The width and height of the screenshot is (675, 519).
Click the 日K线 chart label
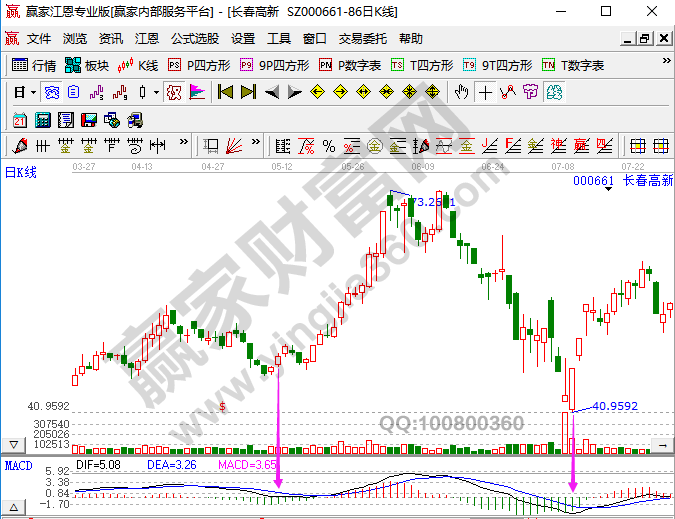[x=20, y=172]
